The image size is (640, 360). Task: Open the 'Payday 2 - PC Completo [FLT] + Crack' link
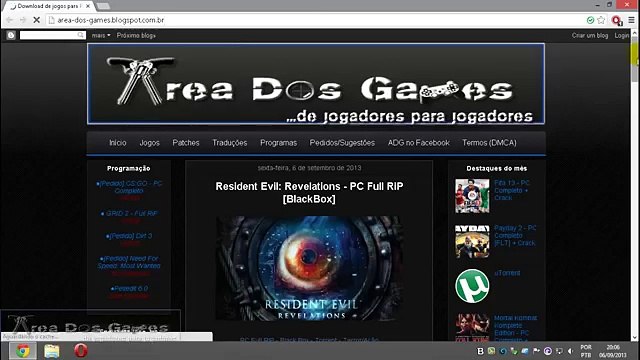click(515, 236)
